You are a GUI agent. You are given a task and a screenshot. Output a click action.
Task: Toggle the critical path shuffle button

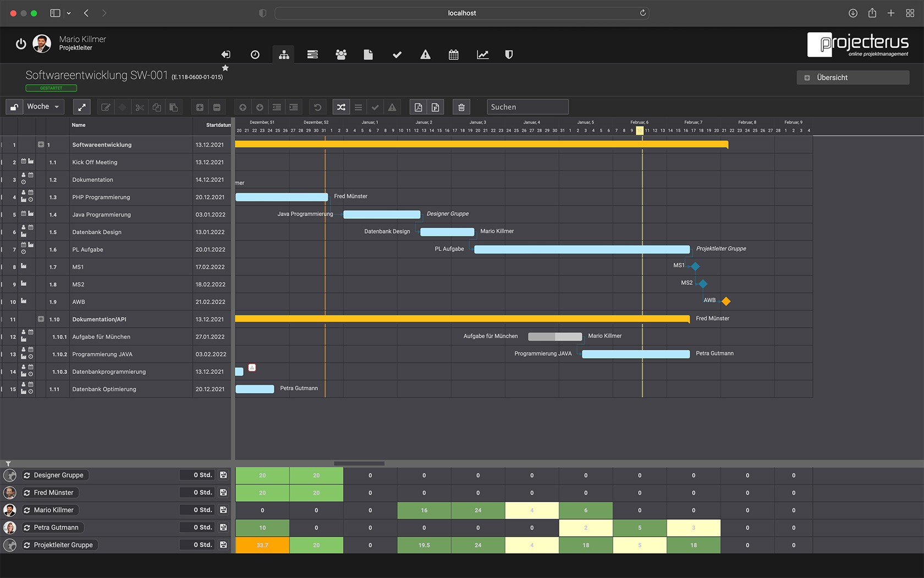[341, 107]
